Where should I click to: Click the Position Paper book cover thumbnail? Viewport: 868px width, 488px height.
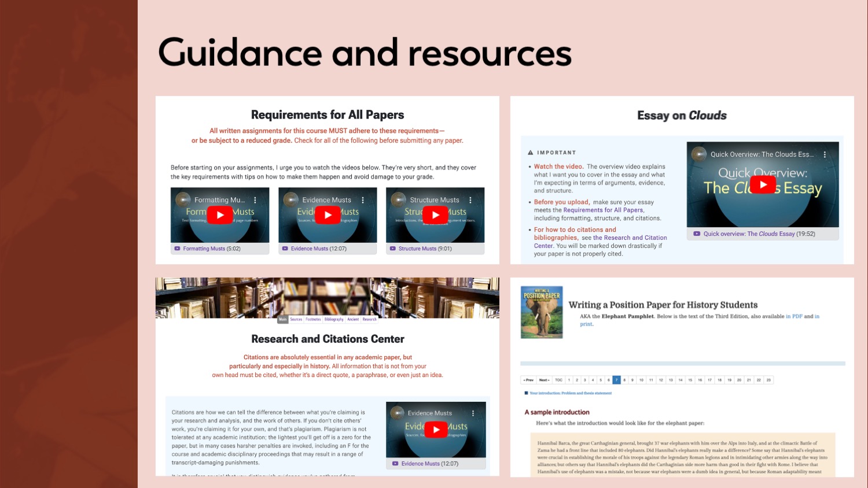[x=542, y=312]
